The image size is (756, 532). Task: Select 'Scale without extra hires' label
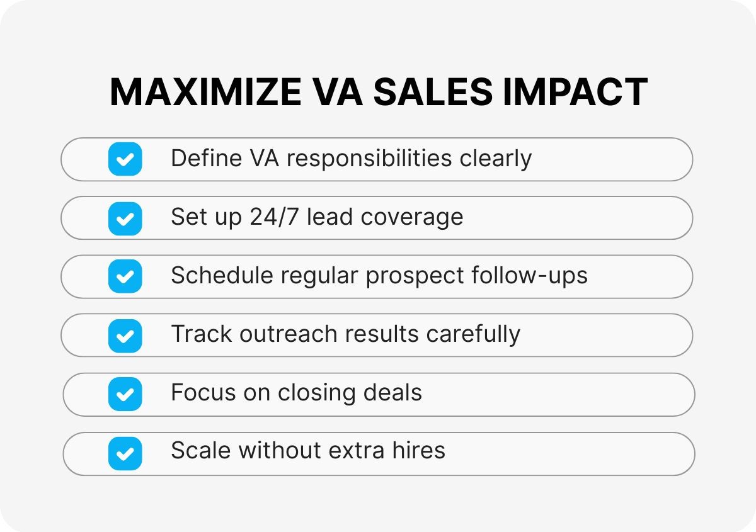(x=307, y=451)
